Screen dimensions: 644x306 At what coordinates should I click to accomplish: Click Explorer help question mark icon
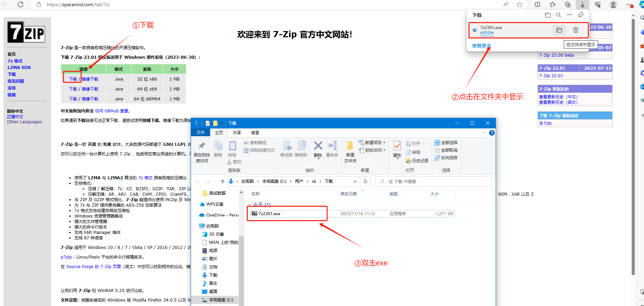click(x=492, y=133)
